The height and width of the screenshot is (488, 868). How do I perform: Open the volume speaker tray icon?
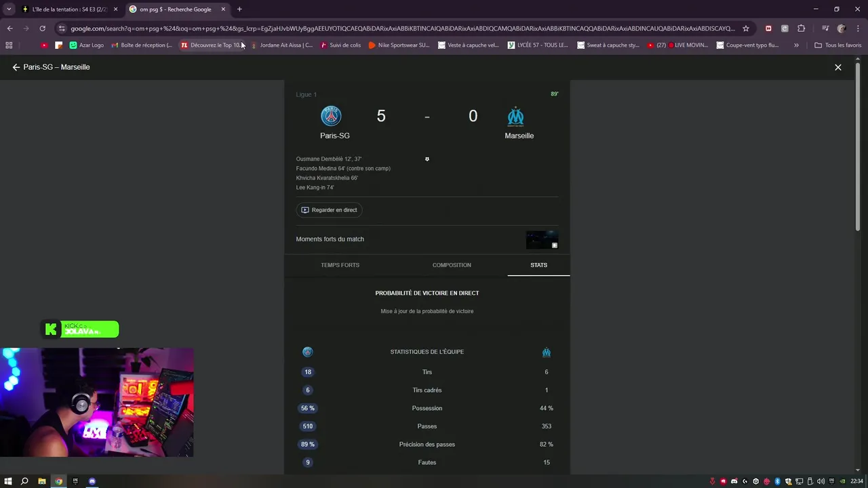(x=821, y=481)
